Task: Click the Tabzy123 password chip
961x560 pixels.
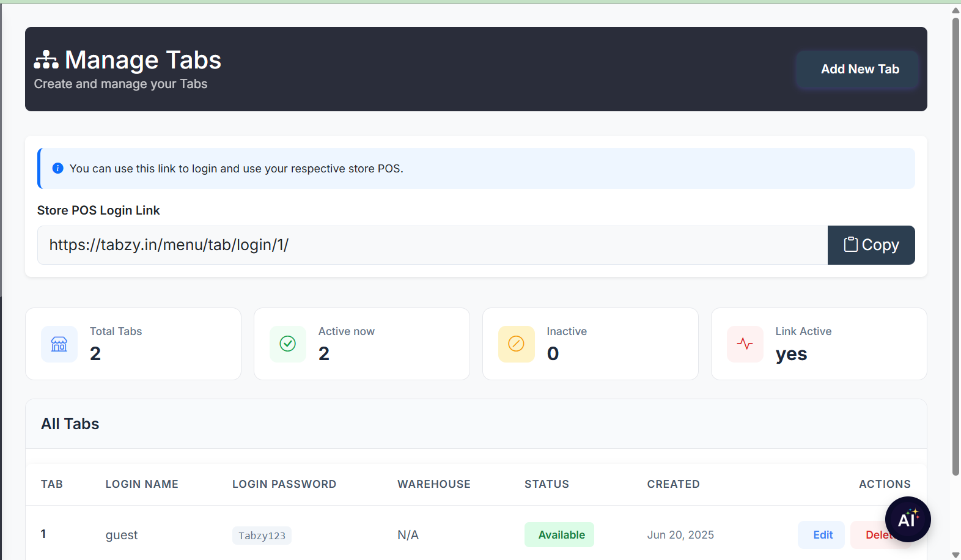Action: pos(262,536)
